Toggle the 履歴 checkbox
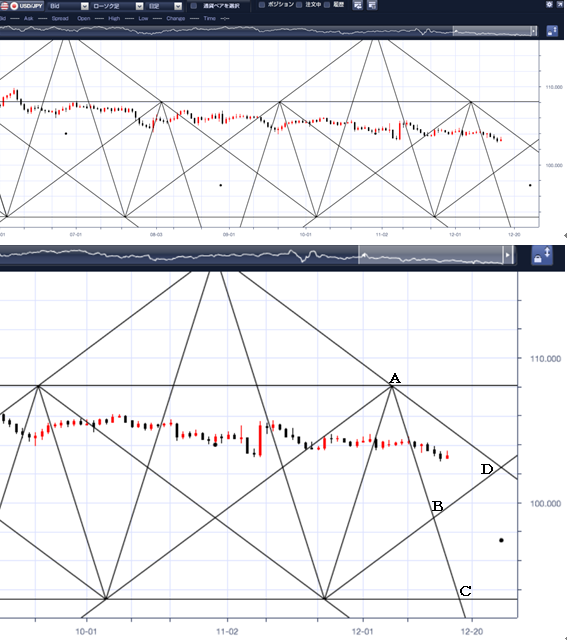The height and width of the screenshot is (642, 567). click(x=327, y=5)
